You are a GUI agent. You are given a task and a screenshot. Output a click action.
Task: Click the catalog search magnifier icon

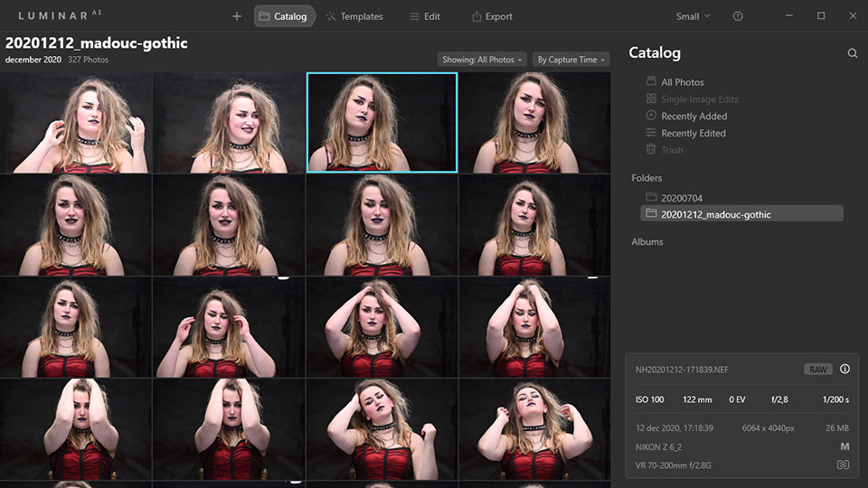853,53
